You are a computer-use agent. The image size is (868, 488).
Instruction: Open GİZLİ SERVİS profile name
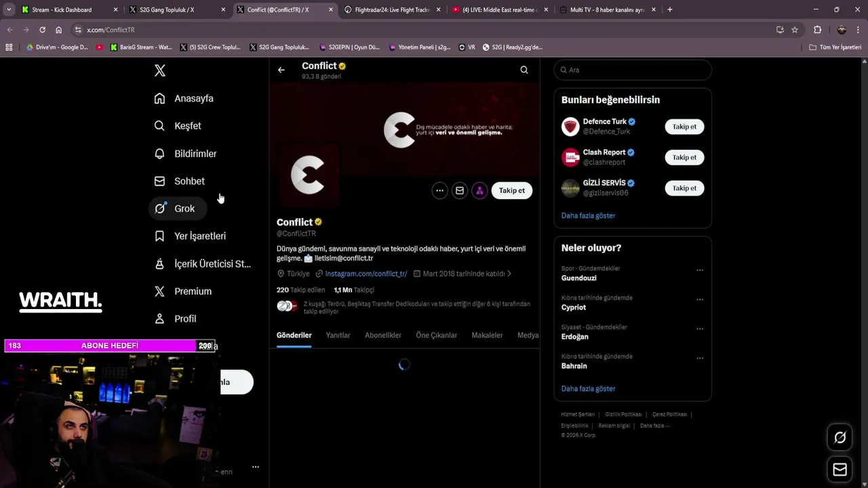tap(604, 183)
